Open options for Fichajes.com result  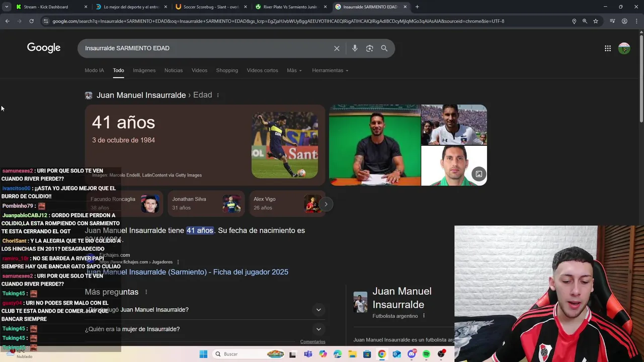(x=178, y=262)
